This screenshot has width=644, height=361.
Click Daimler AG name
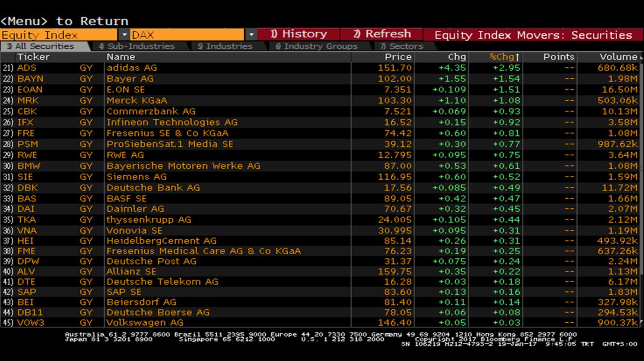(135, 209)
